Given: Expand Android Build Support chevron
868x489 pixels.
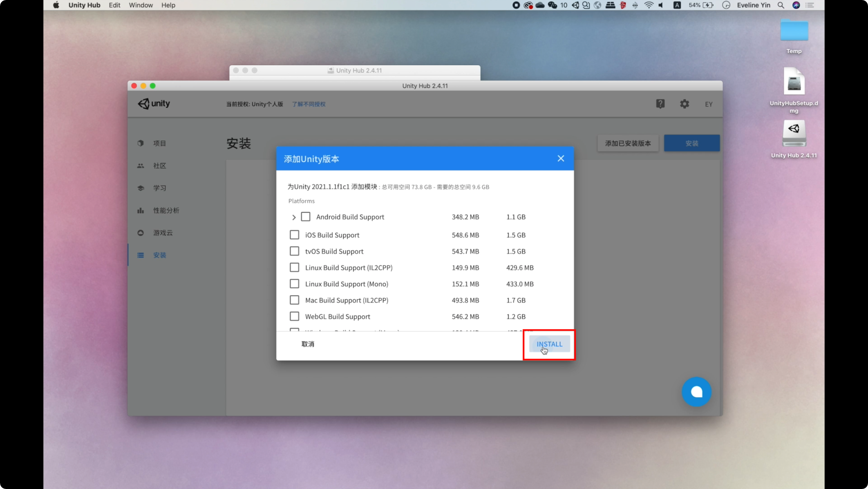Looking at the screenshot, I should coord(294,217).
